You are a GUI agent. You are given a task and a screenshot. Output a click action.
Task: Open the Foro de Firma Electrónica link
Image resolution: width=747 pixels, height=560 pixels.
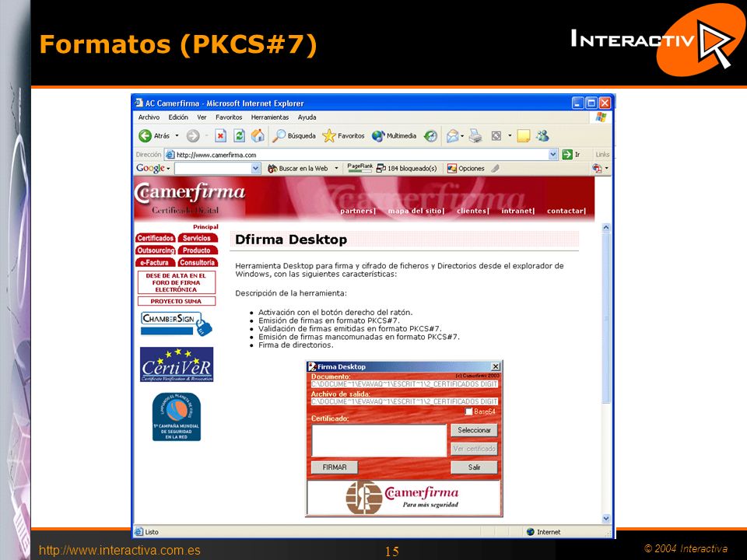click(177, 282)
